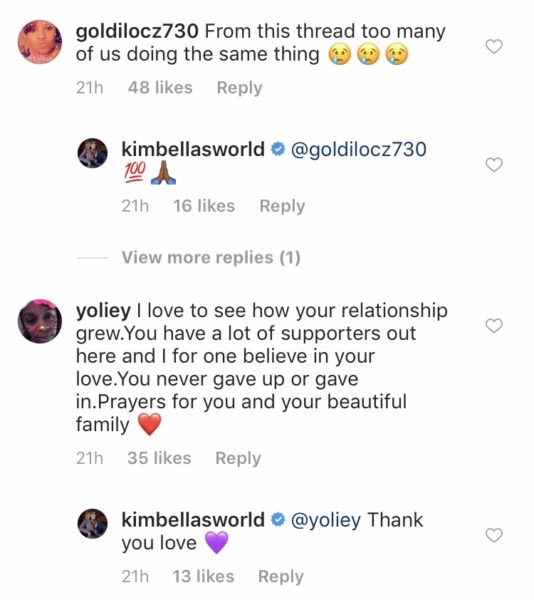Screen dimensions: 534x600
Task: Open kimbellasworld's avatar in last reply
Action: point(93,523)
